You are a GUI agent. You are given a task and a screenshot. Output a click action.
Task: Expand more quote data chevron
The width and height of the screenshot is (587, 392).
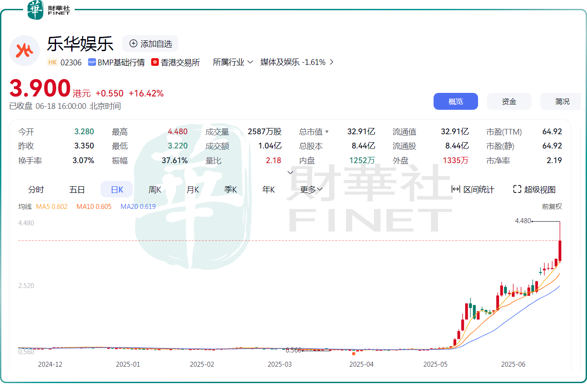(290, 172)
